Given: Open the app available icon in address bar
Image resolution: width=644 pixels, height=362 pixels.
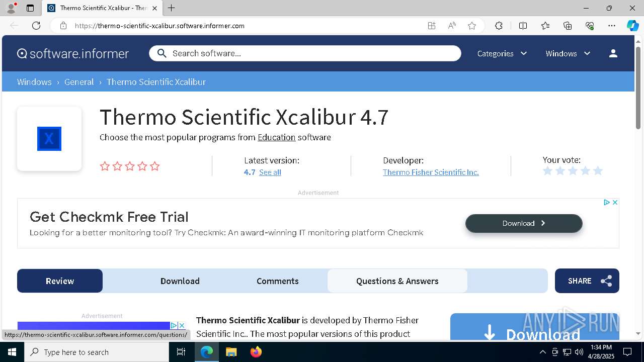Looking at the screenshot, I should 432,26.
